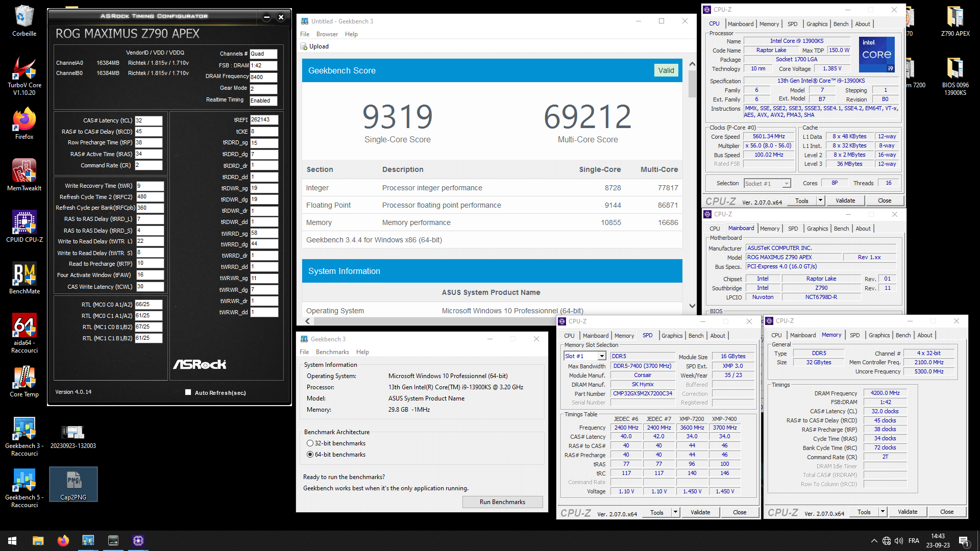Enable Auto Refresh checkbox in Timing Configurator
Screen dimensions: 980x551
click(x=188, y=392)
